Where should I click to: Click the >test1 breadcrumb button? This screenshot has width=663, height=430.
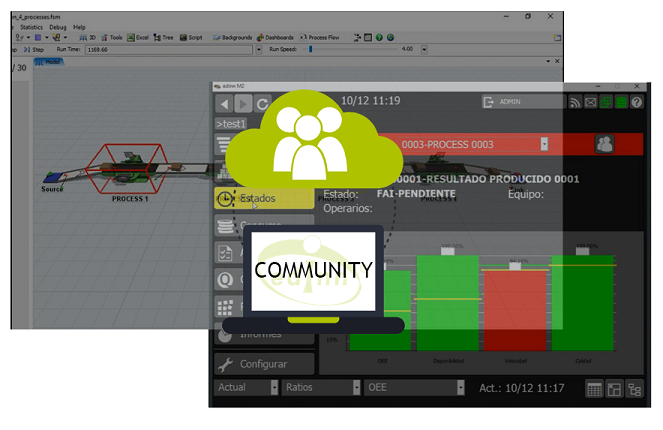[x=231, y=124]
